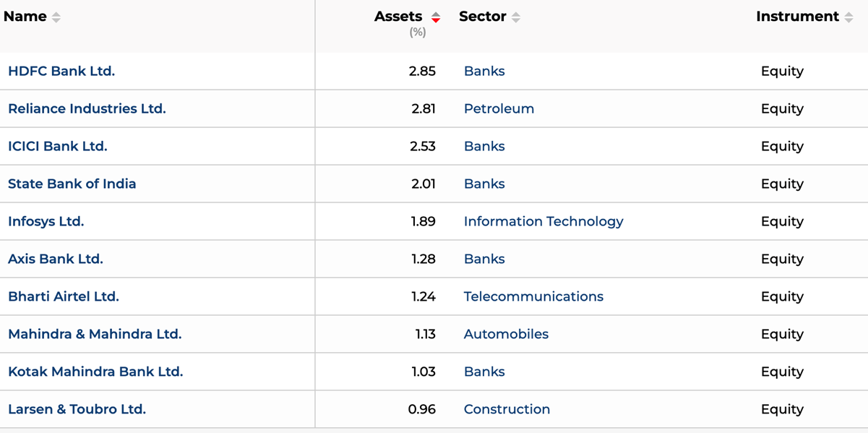Open Larsen & Toubro Ltd. link
The width and height of the screenshot is (868, 433).
pos(77,409)
